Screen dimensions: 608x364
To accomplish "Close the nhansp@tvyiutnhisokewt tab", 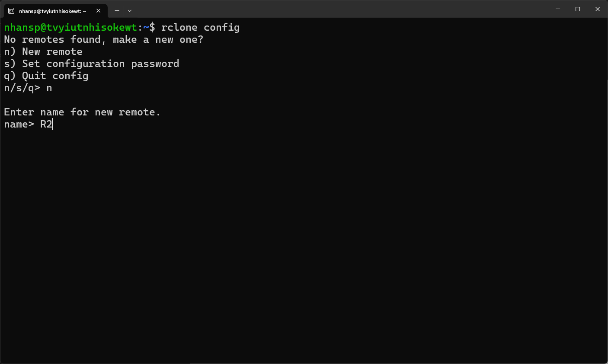I will coord(99,11).
